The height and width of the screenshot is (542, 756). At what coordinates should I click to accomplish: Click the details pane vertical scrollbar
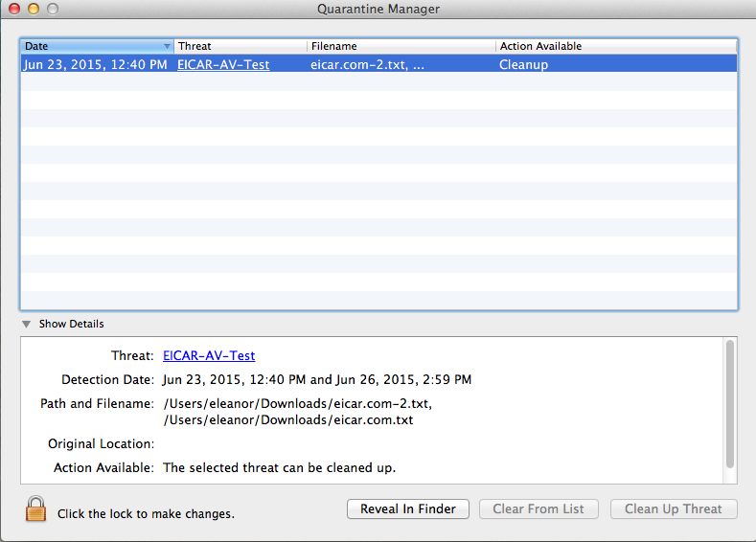click(x=730, y=404)
